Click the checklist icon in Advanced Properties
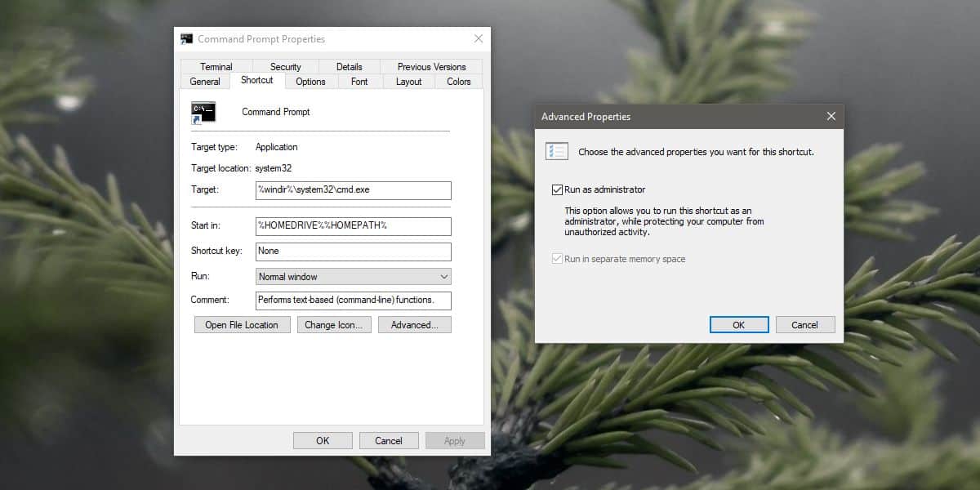Viewport: 980px width, 490px height. pyautogui.click(x=557, y=151)
